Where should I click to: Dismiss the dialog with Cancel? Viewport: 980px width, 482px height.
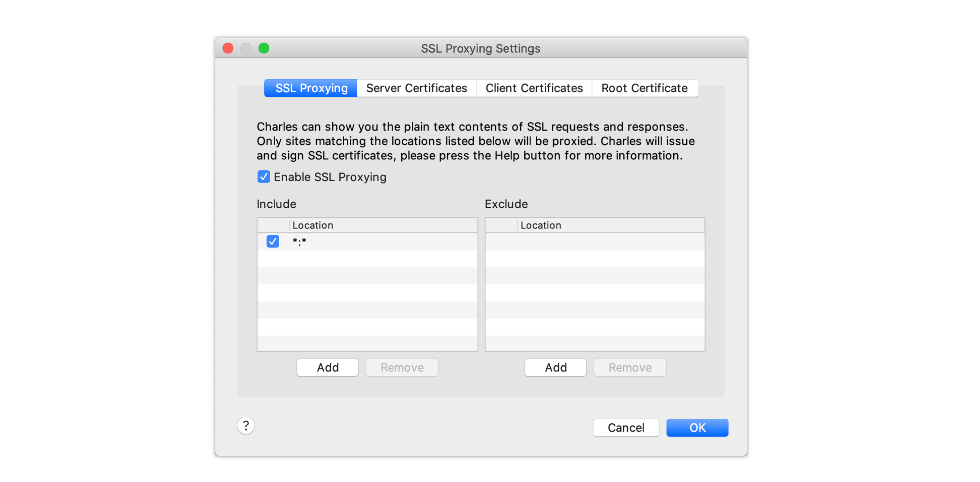(626, 428)
